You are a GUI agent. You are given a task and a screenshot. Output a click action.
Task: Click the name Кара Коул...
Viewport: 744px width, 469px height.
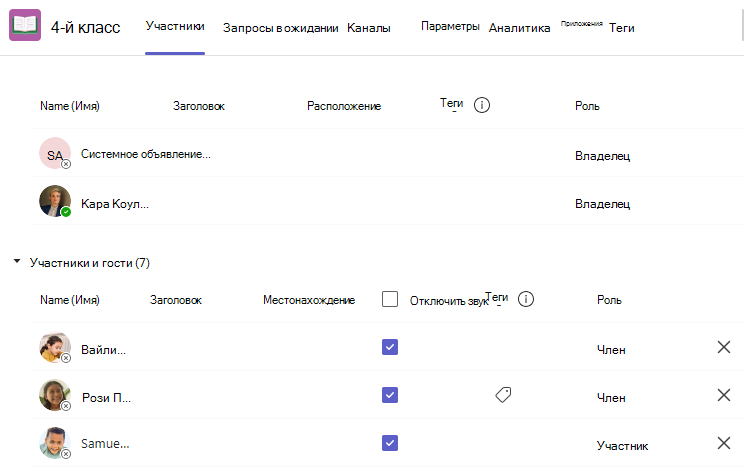(x=115, y=204)
